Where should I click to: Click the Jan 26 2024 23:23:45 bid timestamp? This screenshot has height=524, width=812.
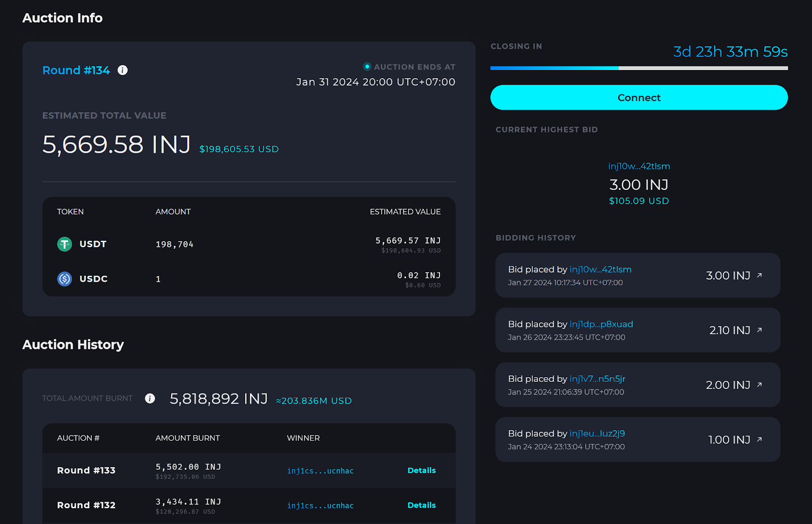coord(567,338)
